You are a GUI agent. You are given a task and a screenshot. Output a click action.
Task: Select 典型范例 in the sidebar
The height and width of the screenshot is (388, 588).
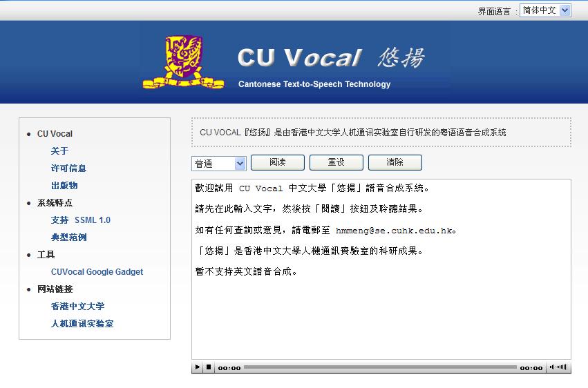pyautogui.click(x=68, y=237)
